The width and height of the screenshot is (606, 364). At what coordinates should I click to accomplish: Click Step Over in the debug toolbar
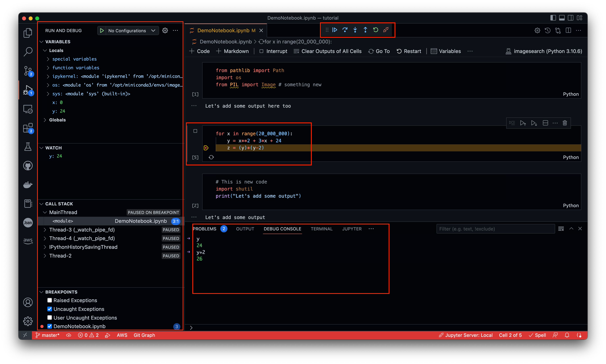coord(345,30)
